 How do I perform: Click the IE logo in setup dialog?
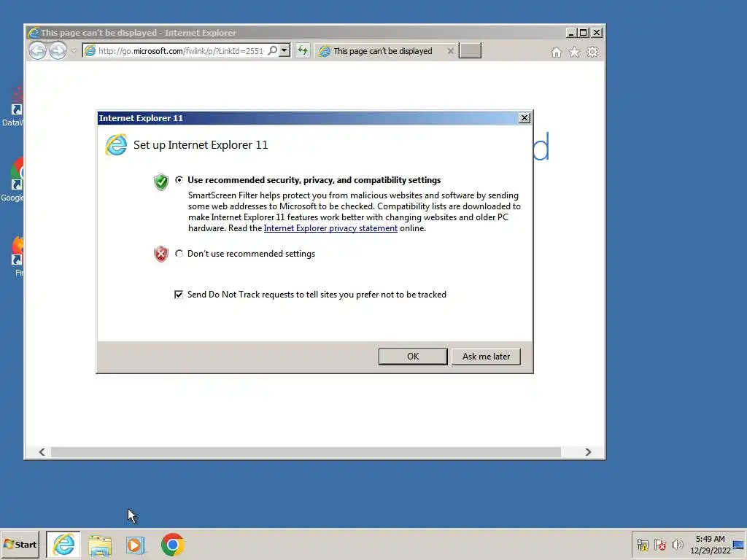point(116,145)
